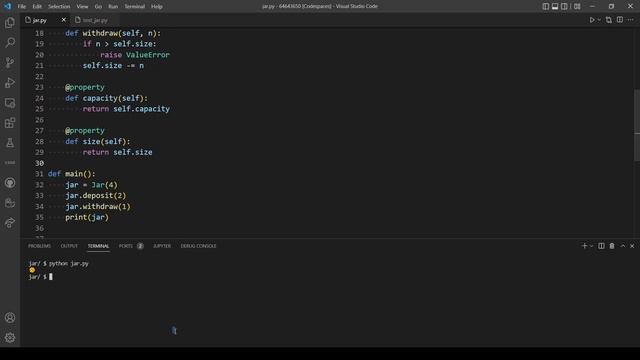640x360 pixels.
Task: Create a new terminal with plus button
Action: (584, 246)
